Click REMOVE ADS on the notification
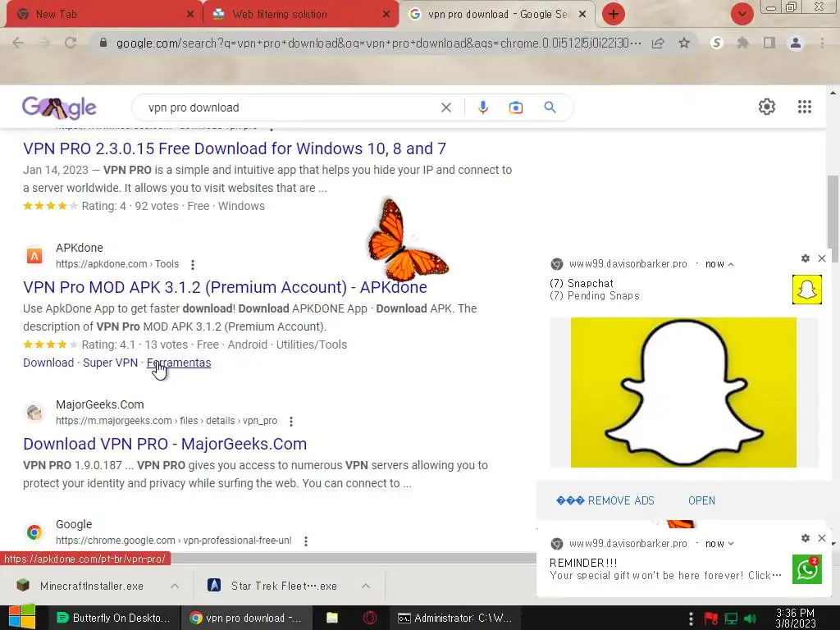Screen dimensions: 840x630 605,501
